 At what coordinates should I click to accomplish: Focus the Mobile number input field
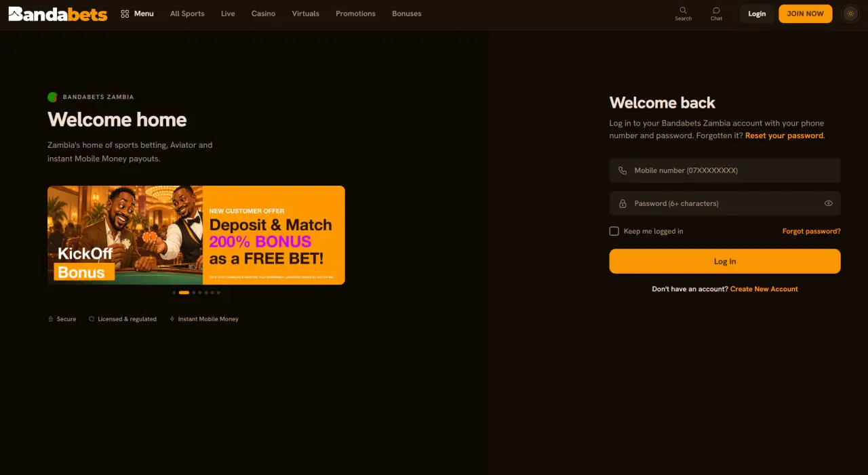(x=725, y=171)
